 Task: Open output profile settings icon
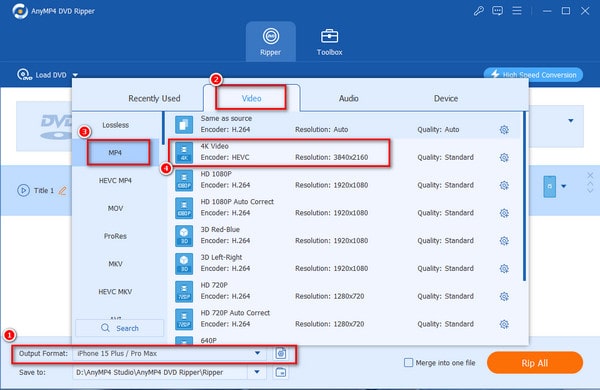click(x=281, y=353)
